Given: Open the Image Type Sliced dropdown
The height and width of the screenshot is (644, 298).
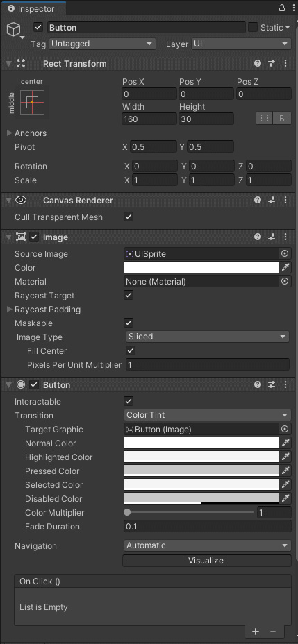Looking at the screenshot, I should coord(208,337).
